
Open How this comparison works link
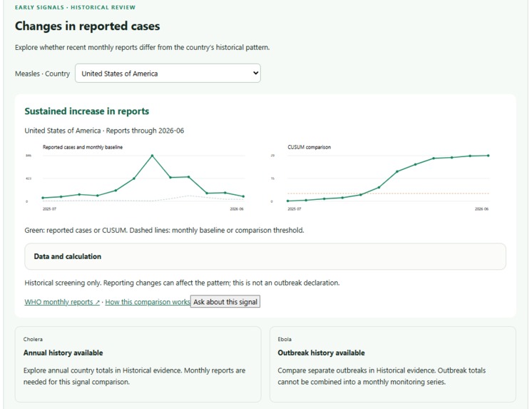click(147, 302)
